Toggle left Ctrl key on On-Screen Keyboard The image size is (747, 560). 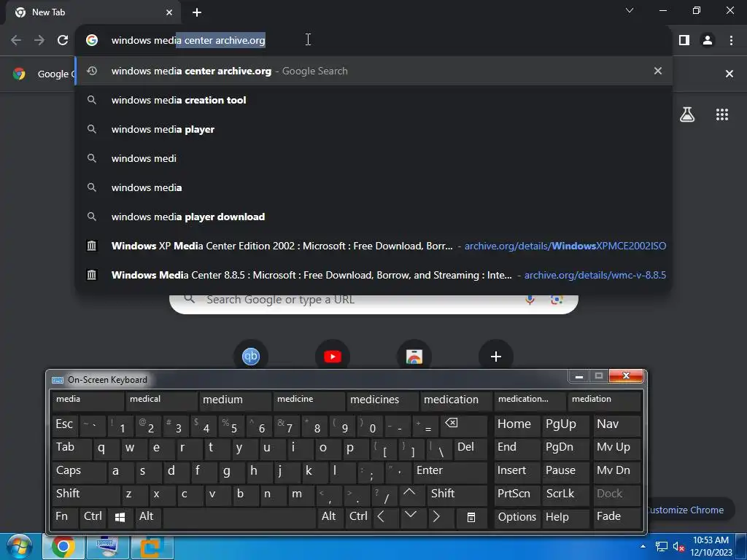93,517
